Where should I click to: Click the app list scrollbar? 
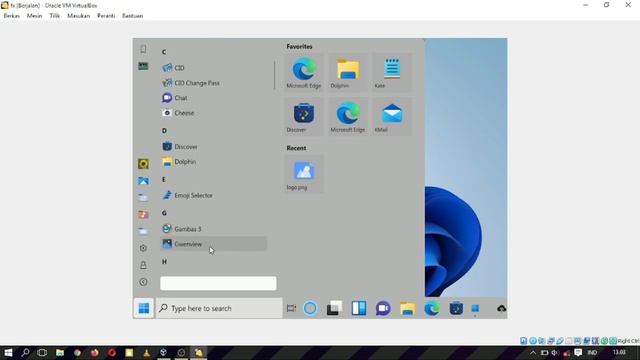tap(275, 76)
